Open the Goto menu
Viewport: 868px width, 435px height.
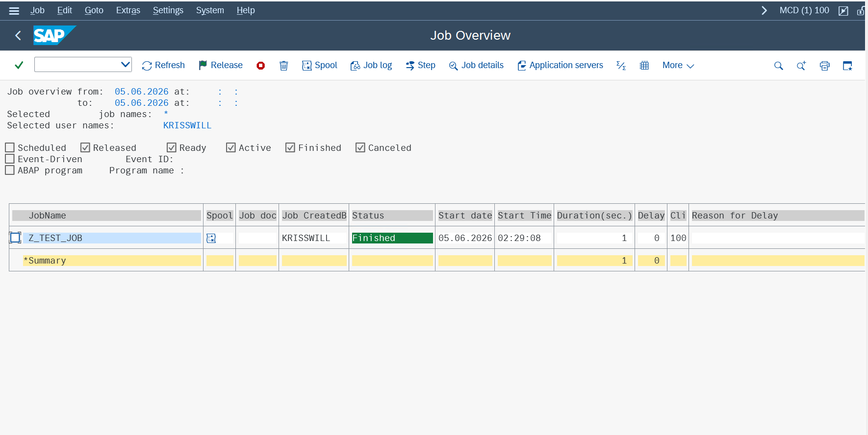[94, 10]
